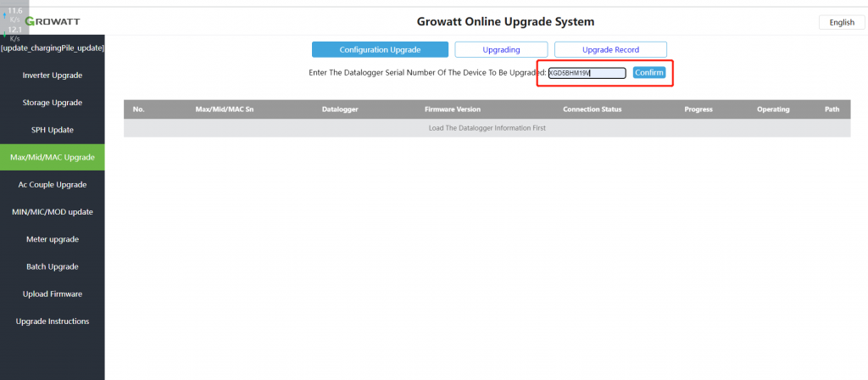Click the 'No.' column header
Image resolution: width=868 pixels, height=380 pixels.
tap(138, 109)
